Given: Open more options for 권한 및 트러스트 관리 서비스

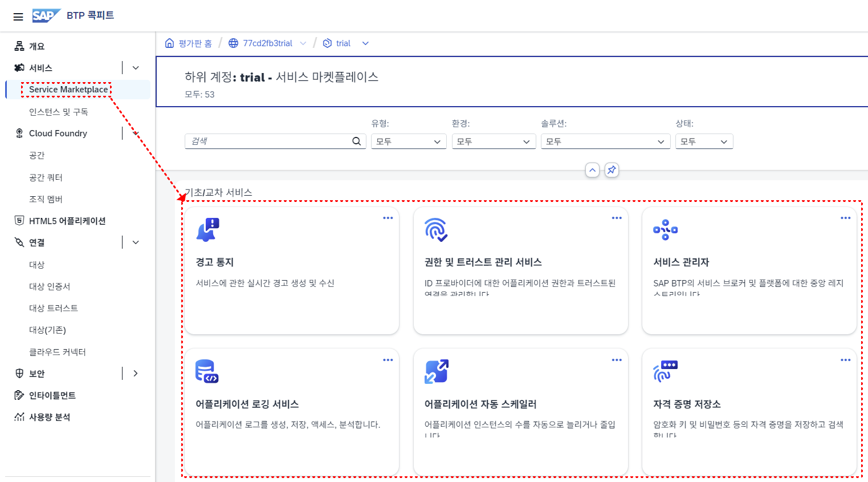Looking at the screenshot, I should click(x=617, y=218).
